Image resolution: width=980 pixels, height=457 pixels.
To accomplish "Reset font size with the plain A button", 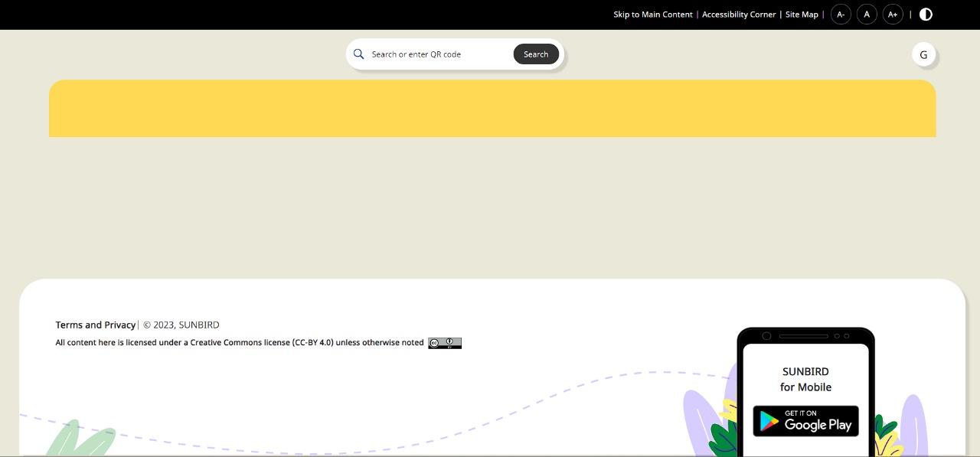I will tap(867, 15).
